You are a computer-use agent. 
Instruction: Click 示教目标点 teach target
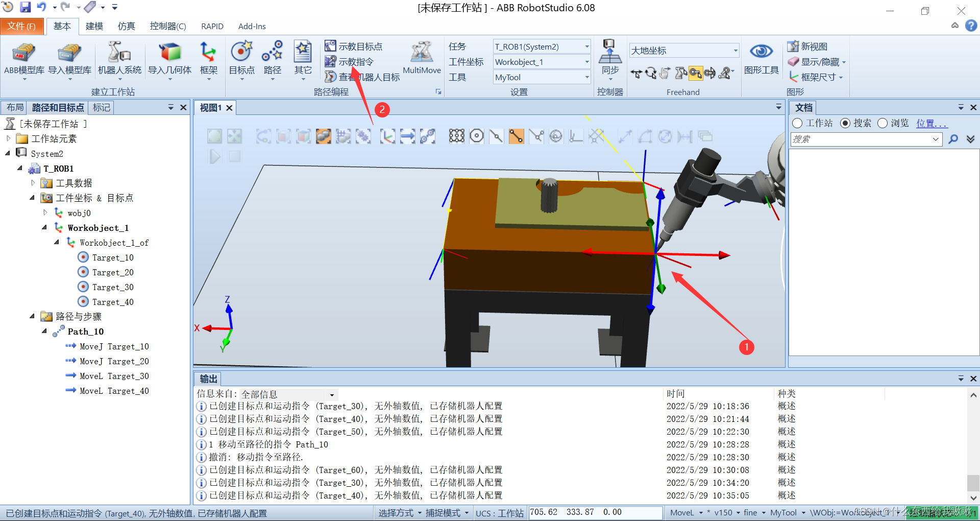(x=354, y=46)
